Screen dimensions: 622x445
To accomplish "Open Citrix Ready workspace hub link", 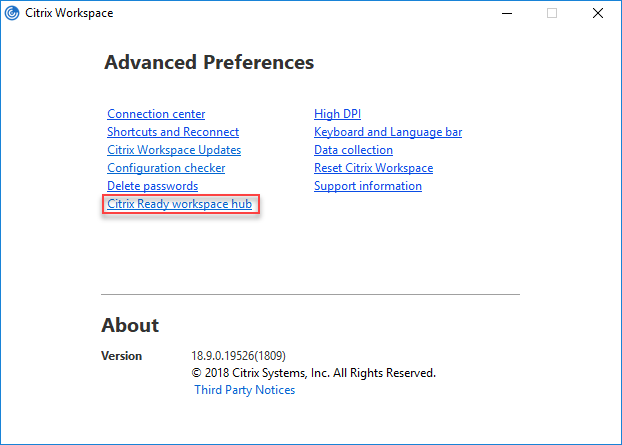I will tap(179, 204).
